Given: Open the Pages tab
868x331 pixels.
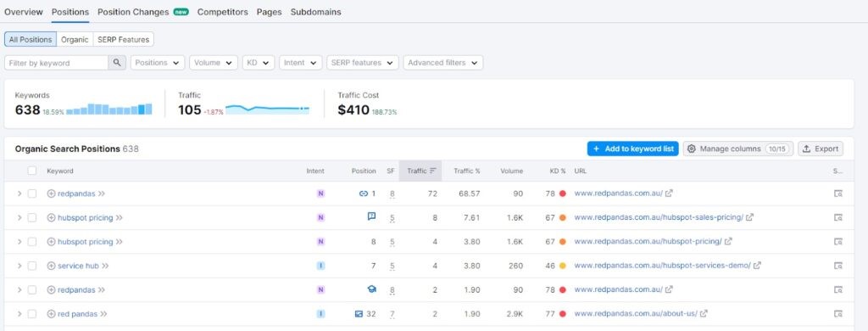Looking at the screenshot, I should point(269,12).
